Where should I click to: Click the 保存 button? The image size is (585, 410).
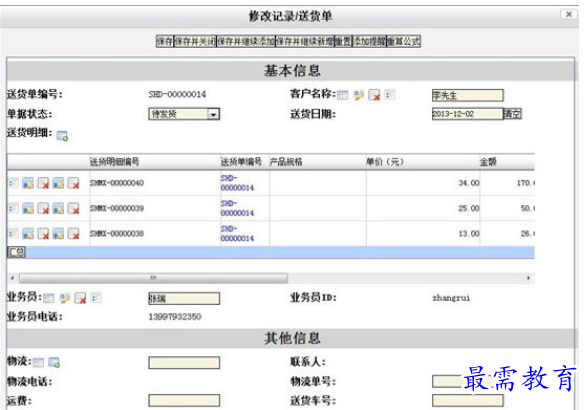[x=165, y=41]
